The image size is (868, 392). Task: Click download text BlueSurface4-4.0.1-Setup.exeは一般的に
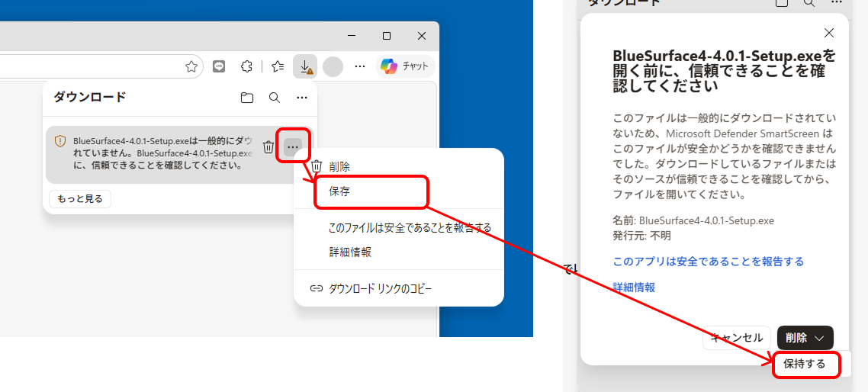[162, 153]
